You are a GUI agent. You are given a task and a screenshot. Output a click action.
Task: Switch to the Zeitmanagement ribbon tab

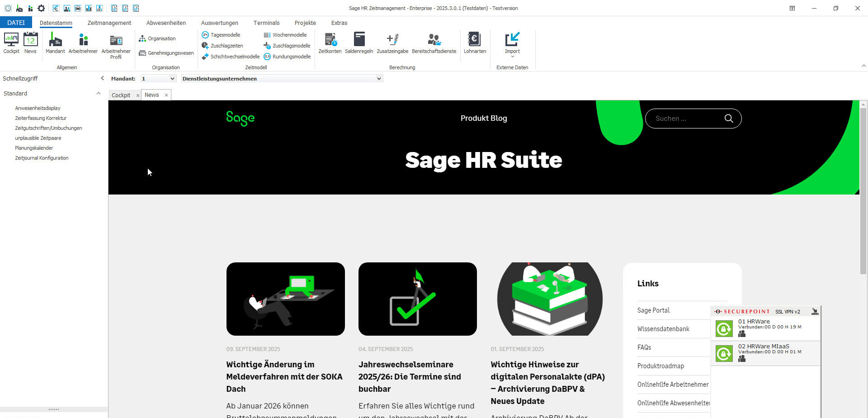point(108,23)
